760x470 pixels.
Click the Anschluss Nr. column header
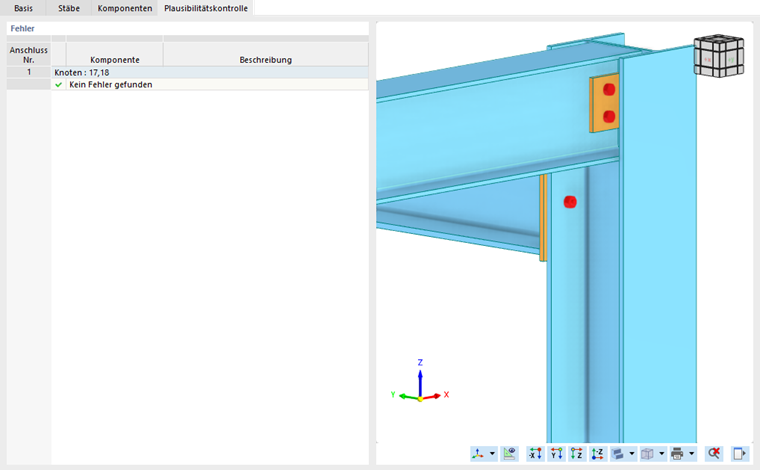tap(29, 54)
